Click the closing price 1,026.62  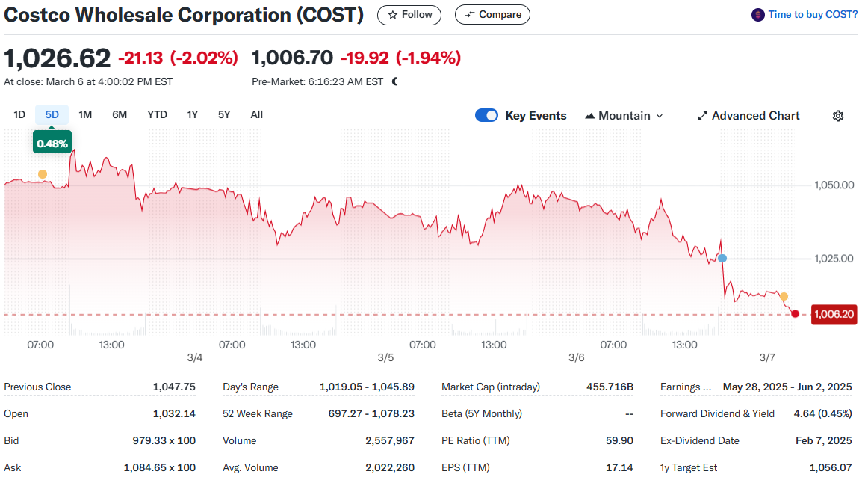(57, 58)
